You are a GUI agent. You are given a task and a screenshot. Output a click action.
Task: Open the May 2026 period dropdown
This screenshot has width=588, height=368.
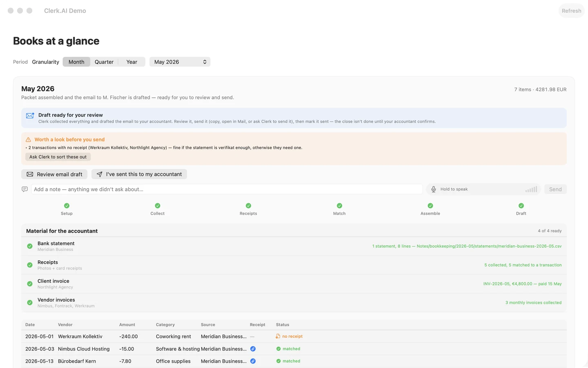coord(180,62)
